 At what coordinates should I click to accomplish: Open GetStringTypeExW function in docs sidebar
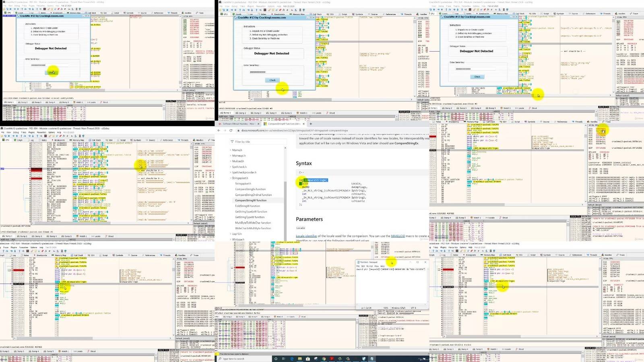coord(251,211)
